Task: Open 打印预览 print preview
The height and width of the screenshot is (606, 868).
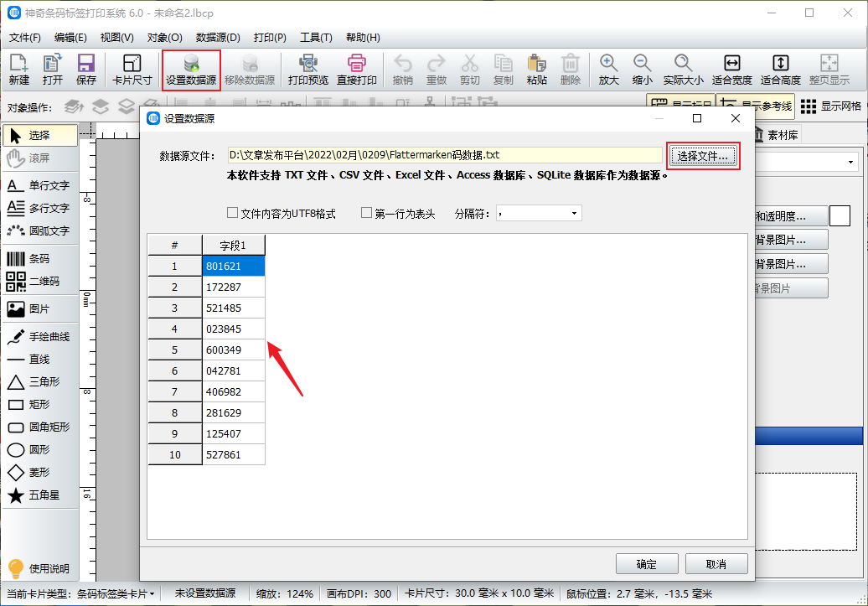Action: pyautogui.click(x=308, y=70)
